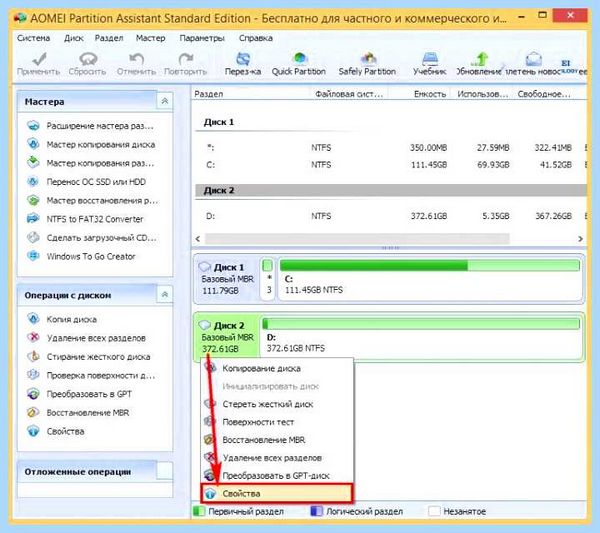Sort by the Свободное column header
Image resolution: width=600 pixels, height=533 pixels.
coord(544,94)
